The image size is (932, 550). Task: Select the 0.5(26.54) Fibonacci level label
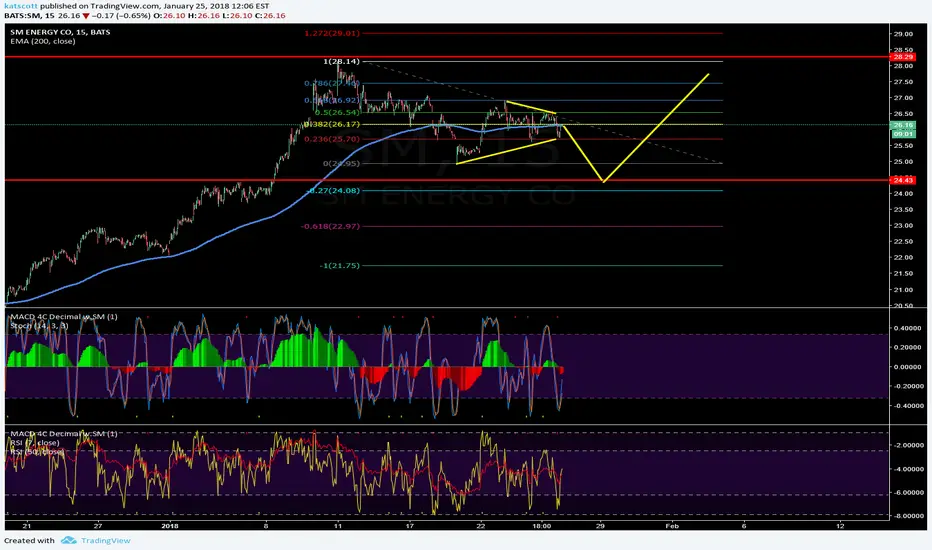coord(338,112)
